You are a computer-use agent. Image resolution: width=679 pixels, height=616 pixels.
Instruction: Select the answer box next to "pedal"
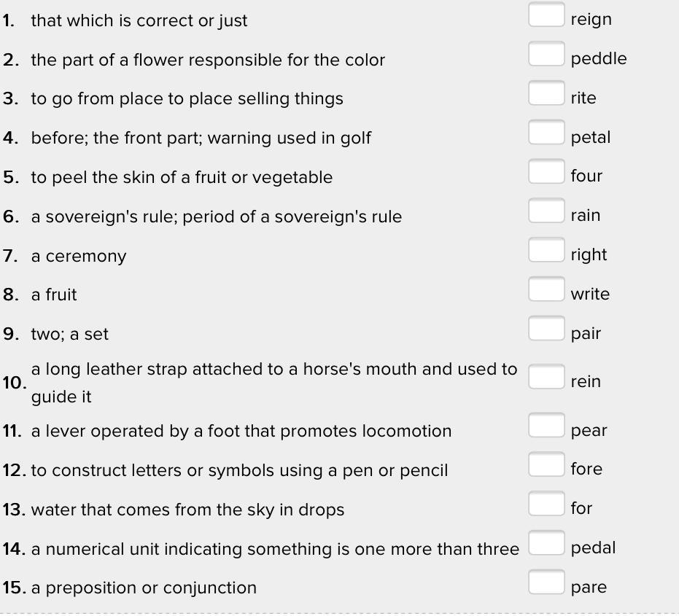(x=546, y=544)
